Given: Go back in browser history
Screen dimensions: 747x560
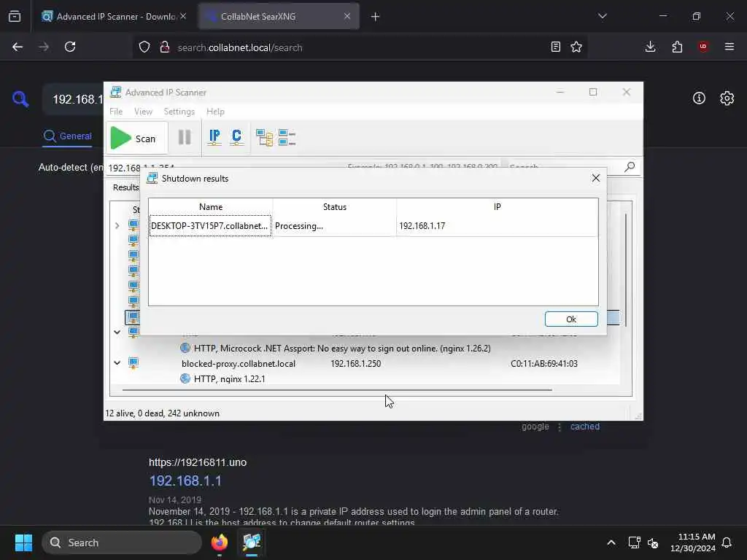Looking at the screenshot, I should [18, 47].
